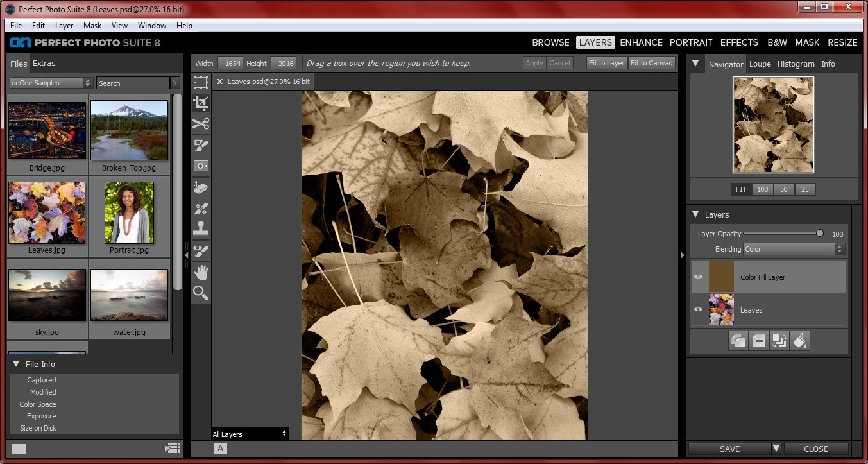The width and height of the screenshot is (868, 464).
Task: Switch to the EFFECTS module tab
Action: click(x=739, y=42)
